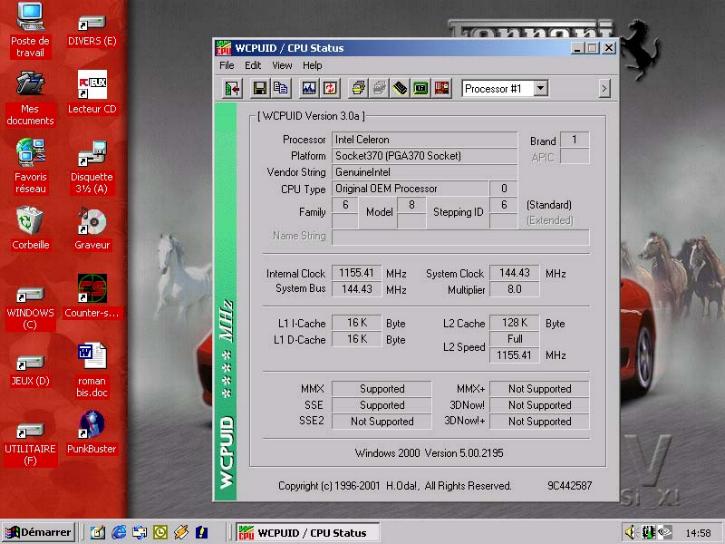Screen dimensions: 725x544
Task: Click the toolbar overflow arrow at right
Action: pos(604,89)
